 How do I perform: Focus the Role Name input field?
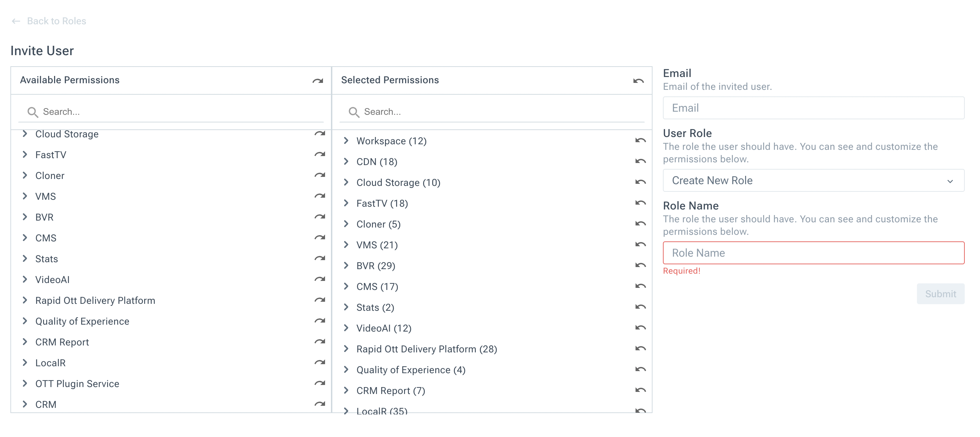pos(813,253)
